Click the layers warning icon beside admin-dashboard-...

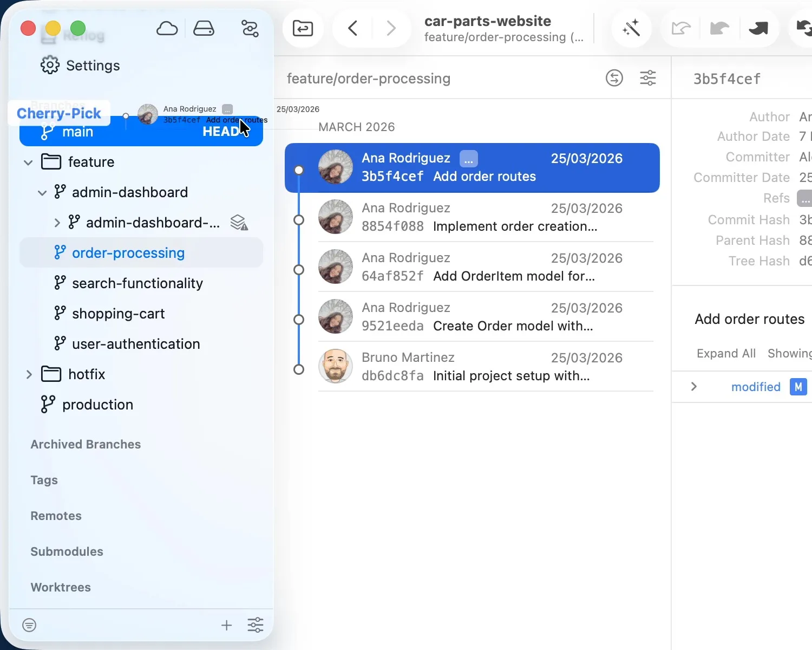click(x=239, y=223)
